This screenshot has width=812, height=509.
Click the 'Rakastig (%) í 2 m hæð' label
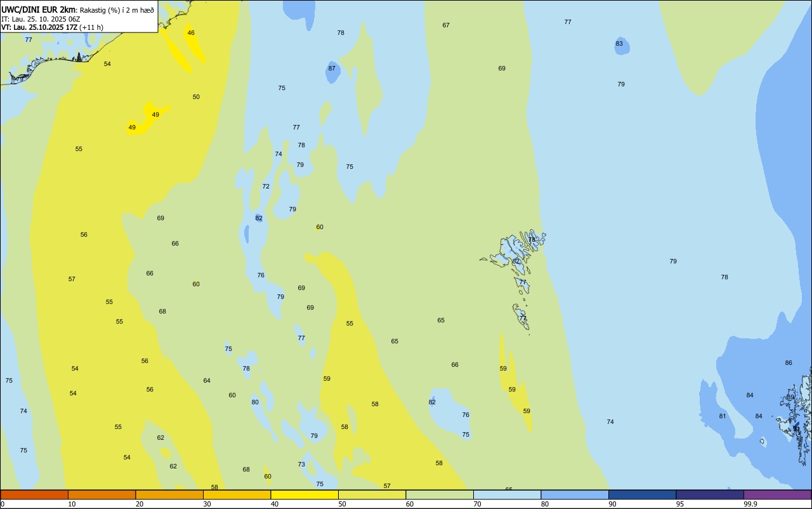(x=117, y=10)
